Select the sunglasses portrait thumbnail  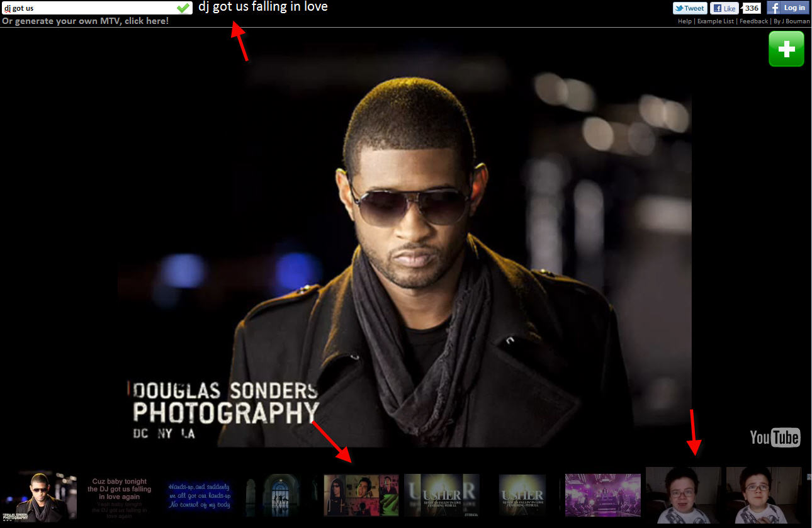[x=39, y=497]
